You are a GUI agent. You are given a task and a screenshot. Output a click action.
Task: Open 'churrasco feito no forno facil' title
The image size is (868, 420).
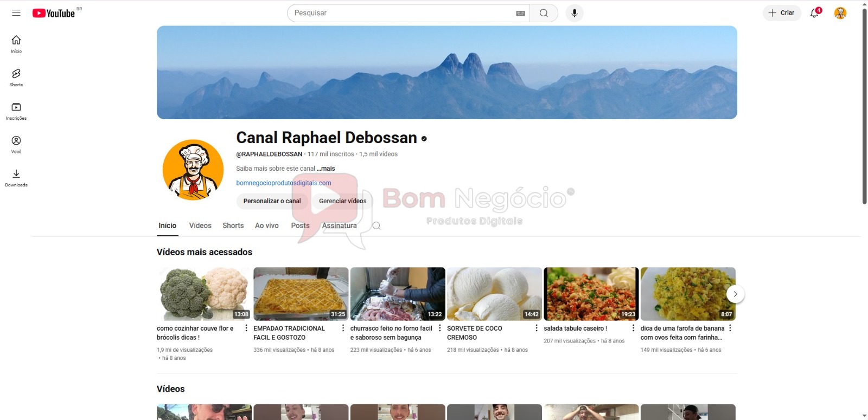coord(391,333)
